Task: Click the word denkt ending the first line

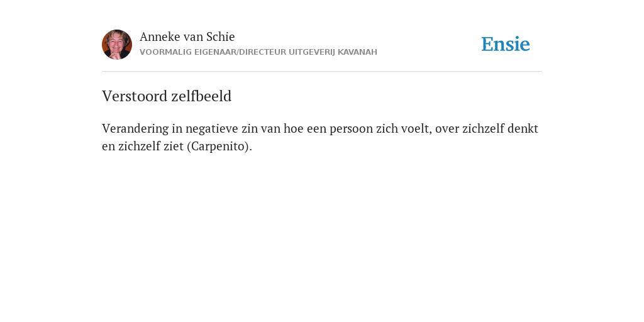Action: click(523, 128)
